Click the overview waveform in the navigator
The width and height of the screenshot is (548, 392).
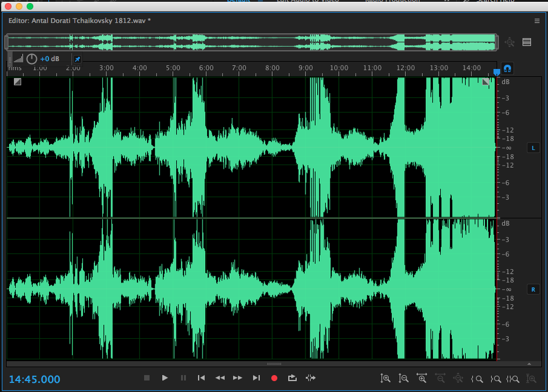click(x=252, y=42)
